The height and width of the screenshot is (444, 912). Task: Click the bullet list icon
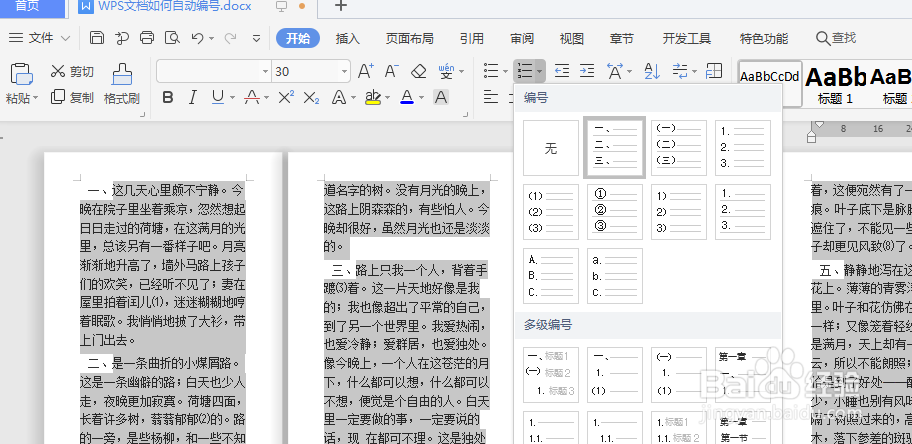click(491, 72)
